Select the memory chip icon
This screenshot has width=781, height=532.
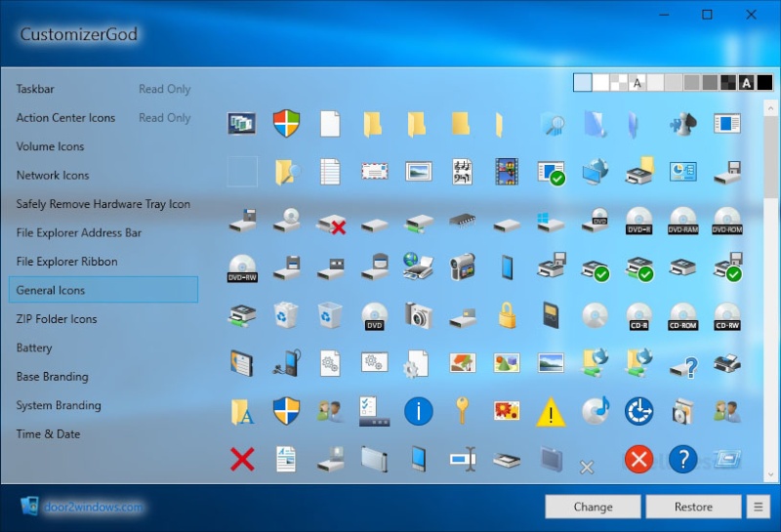(x=462, y=220)
